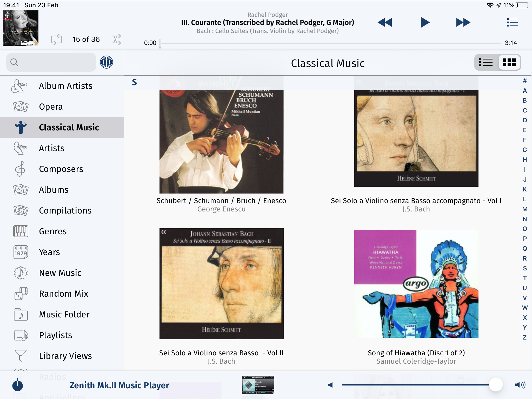The width and height of the screenshot is (532, 399).
Task: Jump to letter W in the index
Action: pyautogui.click(x=525, y=308)
